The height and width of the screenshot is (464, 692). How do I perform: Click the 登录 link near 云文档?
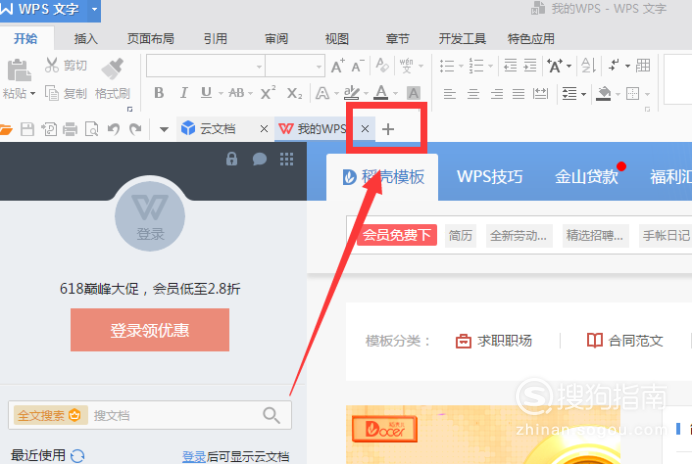[194, 456]
